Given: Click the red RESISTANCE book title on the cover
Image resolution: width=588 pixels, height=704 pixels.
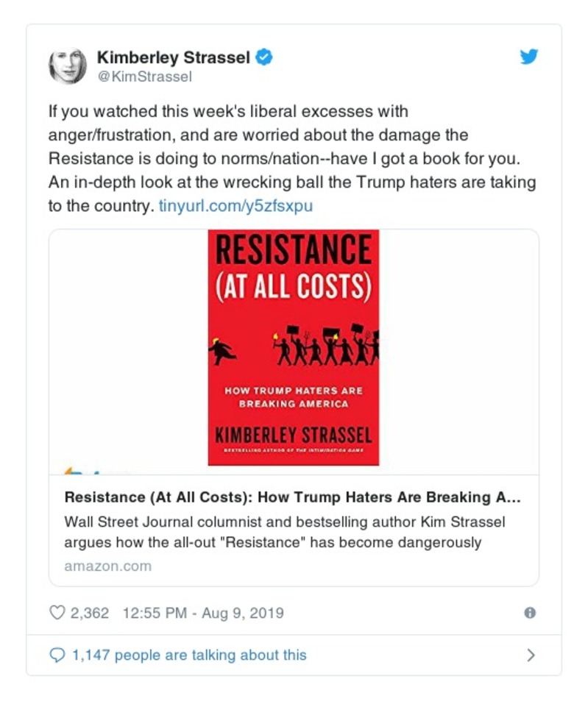Looking at the screenshot, I should tap(293, 250).
